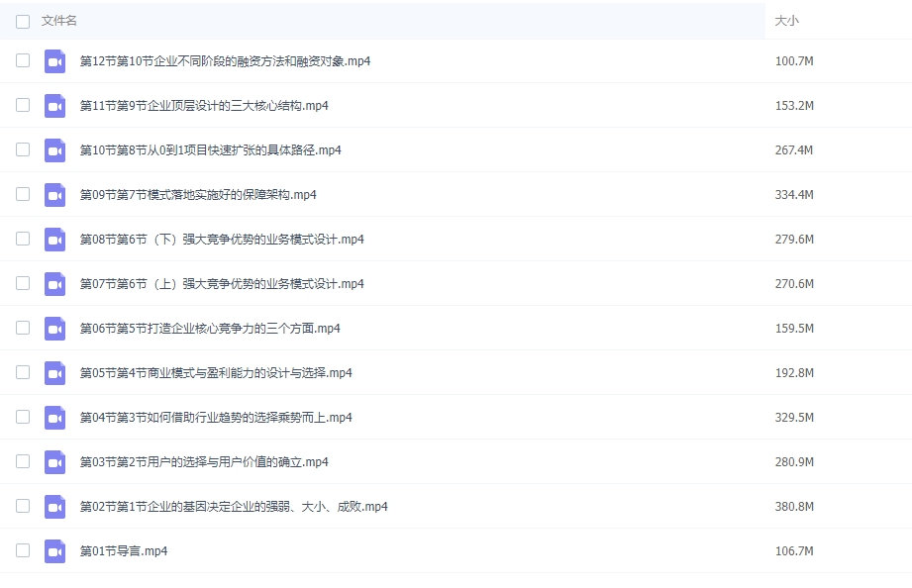Enable checkbox for 第08节第6节（下） file
Image resolution: width=912 pixels, height=588 pixels.
pos(23,239)
